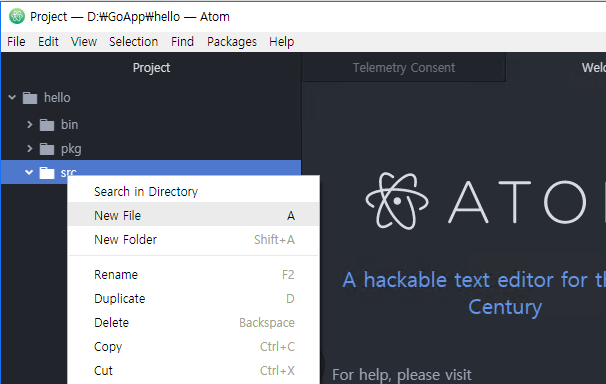
Task: Open the Selection menu
Action: point(134,42)
